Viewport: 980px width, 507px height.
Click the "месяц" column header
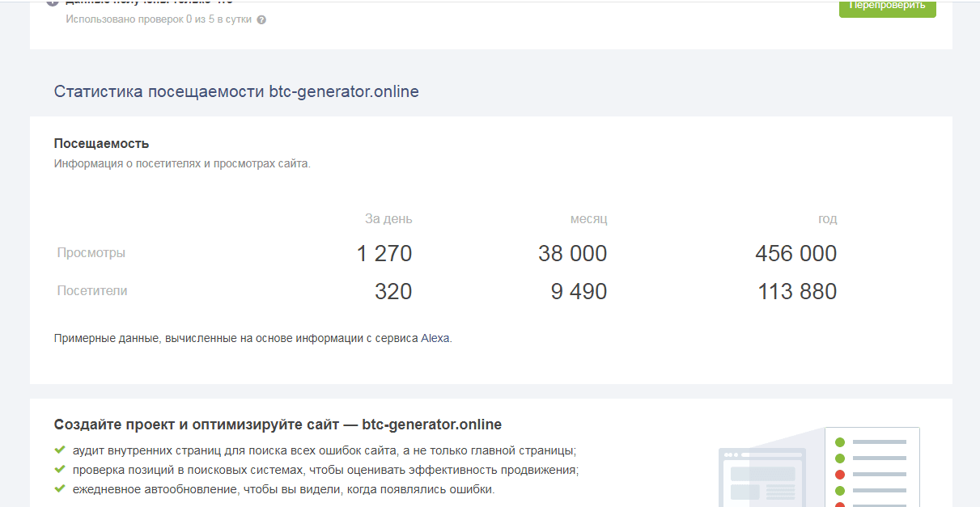click(588, 218)
